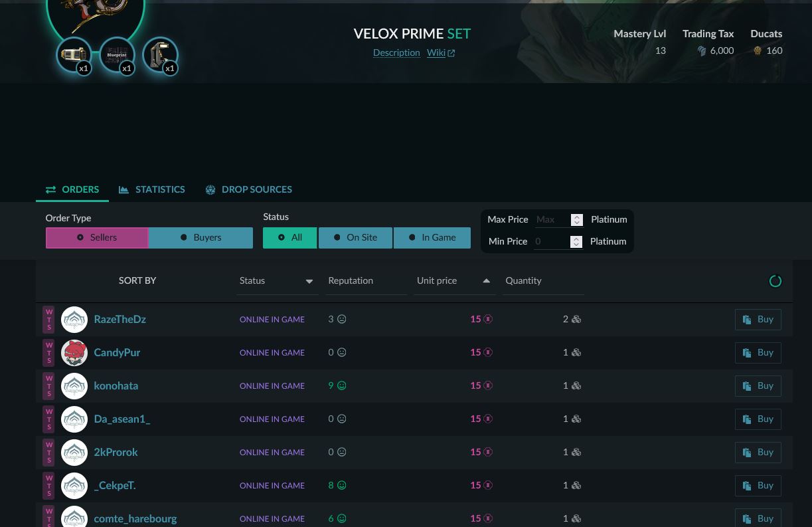Buy from konohata

tap(758, 386)
